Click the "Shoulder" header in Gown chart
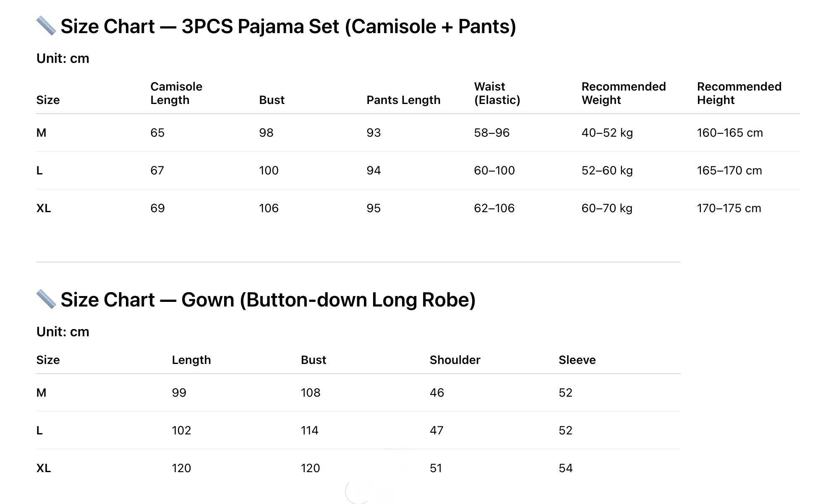 click(455, 360)
